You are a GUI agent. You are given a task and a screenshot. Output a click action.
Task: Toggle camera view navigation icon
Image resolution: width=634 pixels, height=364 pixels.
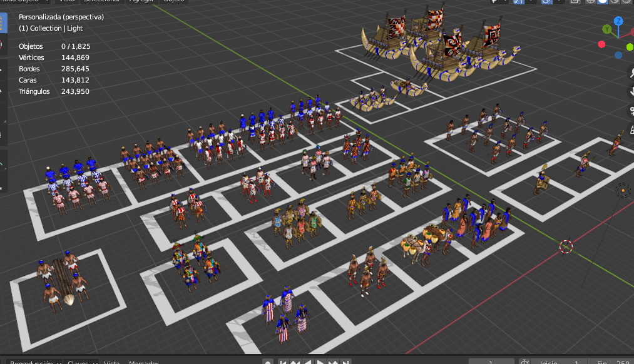coord(631,111)
